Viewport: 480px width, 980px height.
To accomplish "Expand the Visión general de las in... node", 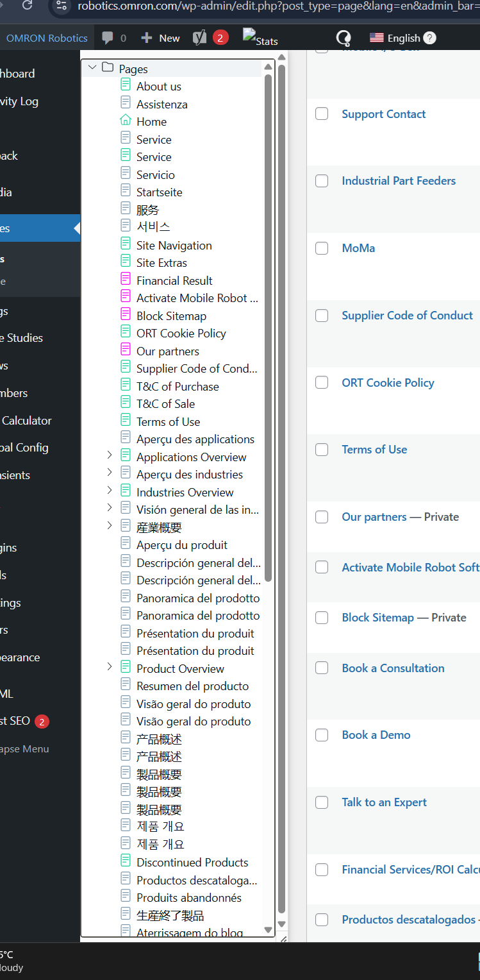I will 110,507.
